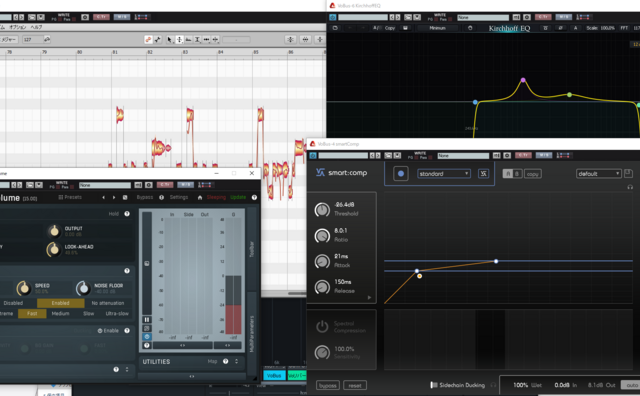Toggle Spectral Compression power in smart:comp
640x396 pixels.
322,326
